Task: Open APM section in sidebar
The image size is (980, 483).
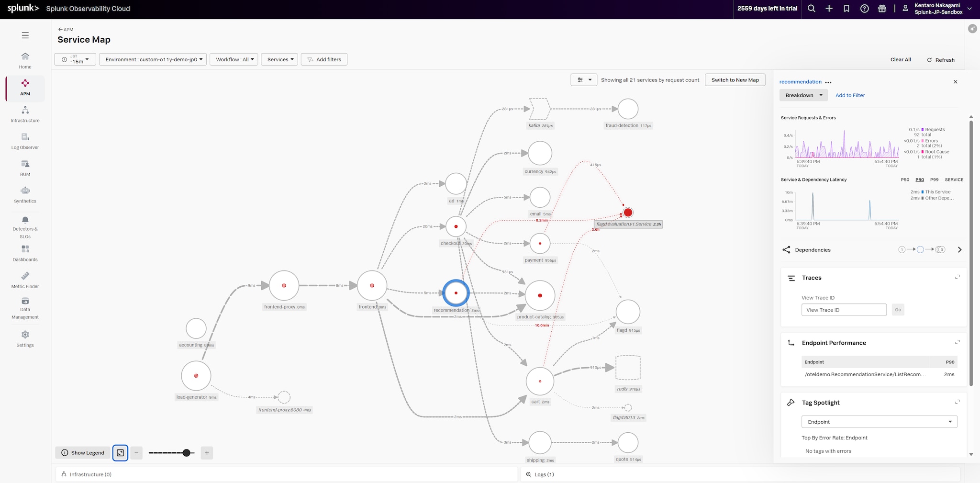Action: tap(25, 88)
